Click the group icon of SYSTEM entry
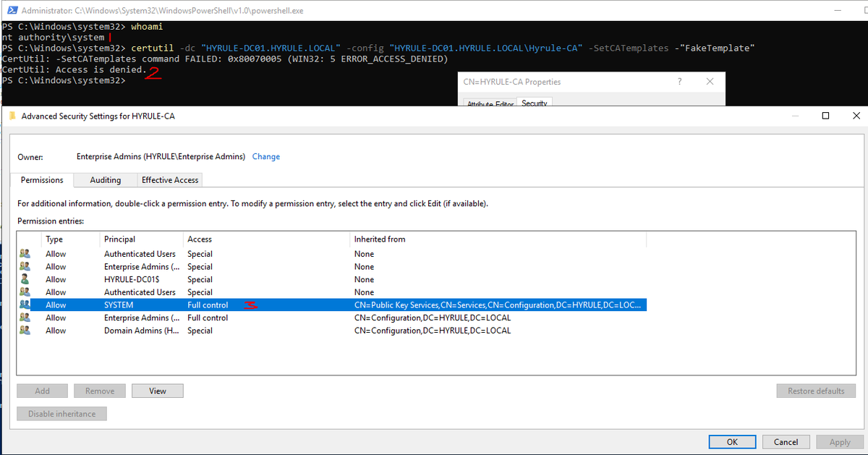This screenshot has width=868, height=455. click(x=25, y=305)
